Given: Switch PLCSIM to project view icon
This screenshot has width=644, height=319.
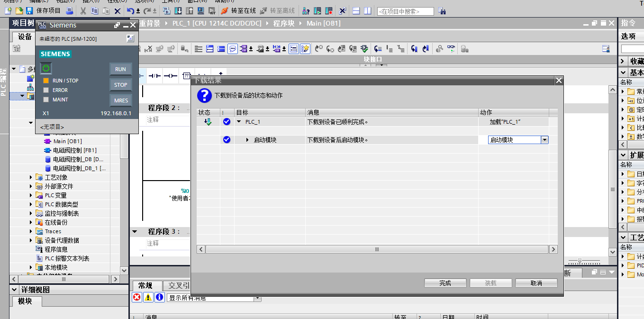Looking at the screenshot, I should [130, 39].
